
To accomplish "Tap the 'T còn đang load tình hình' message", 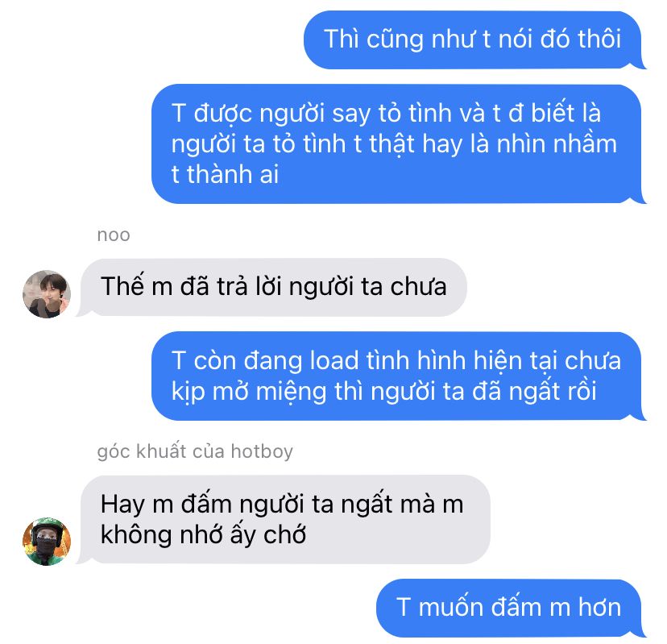I will click(x=399, y=376).
